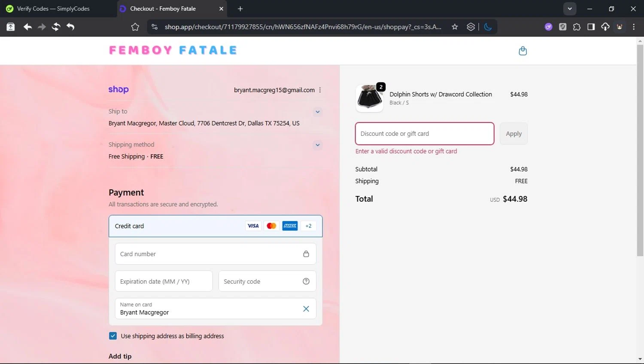This screenshot has height=364, width=644.
Task: Click the Femboy Fatale store logo
Action: (173, 50)
